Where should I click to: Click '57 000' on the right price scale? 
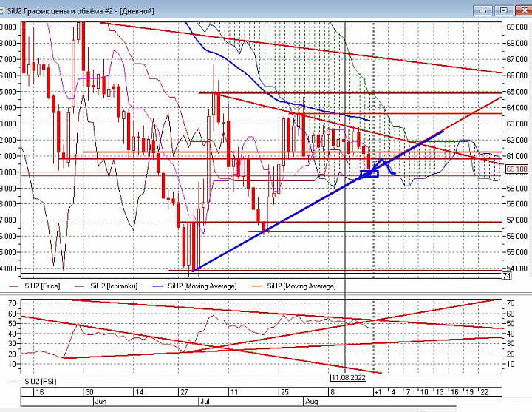(516, 220)
